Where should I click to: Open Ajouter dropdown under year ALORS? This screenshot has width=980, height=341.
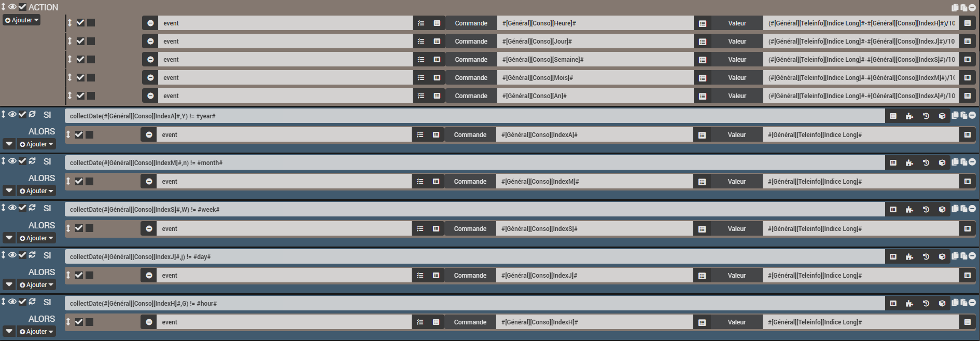point(36,144)
